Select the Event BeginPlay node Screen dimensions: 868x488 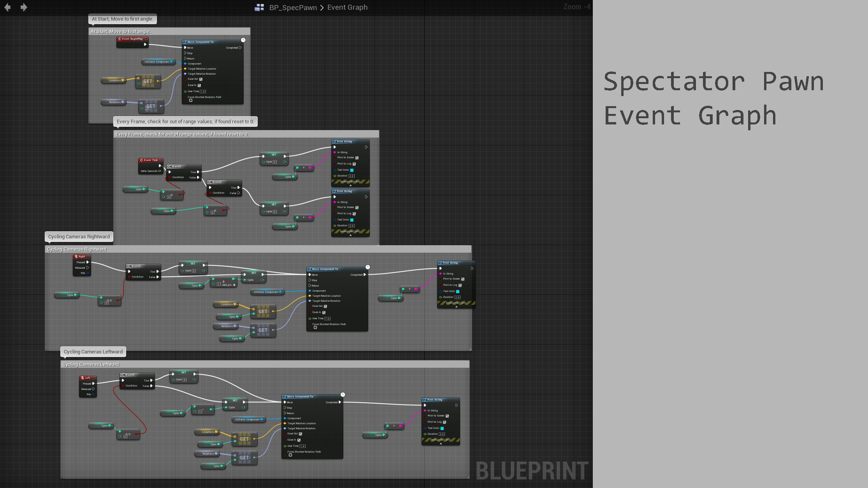pyautogui.click(x=132, y=42)
